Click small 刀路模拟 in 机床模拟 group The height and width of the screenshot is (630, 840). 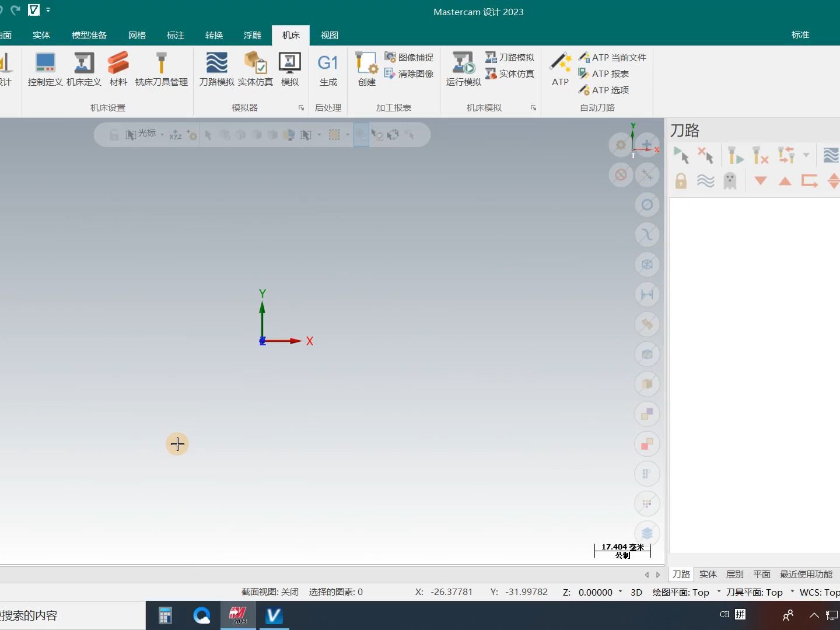(x=510, y=57)
